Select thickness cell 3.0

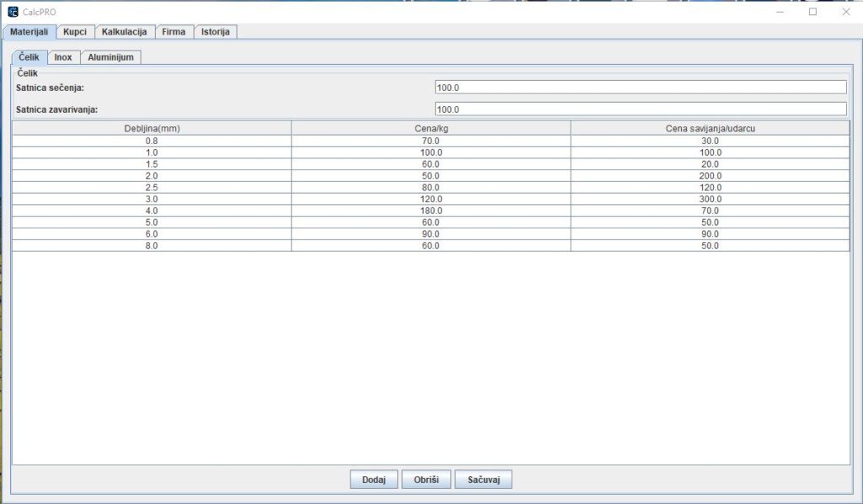[152, 199]
